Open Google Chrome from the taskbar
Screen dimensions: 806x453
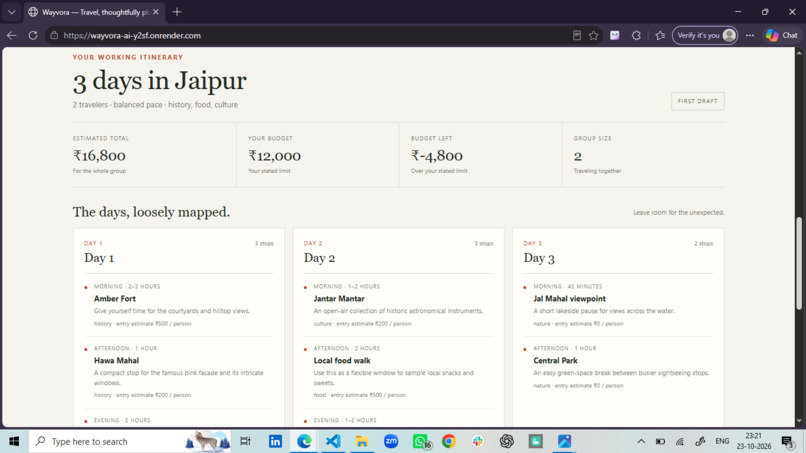pyautogui.click(x=449, y=441)
